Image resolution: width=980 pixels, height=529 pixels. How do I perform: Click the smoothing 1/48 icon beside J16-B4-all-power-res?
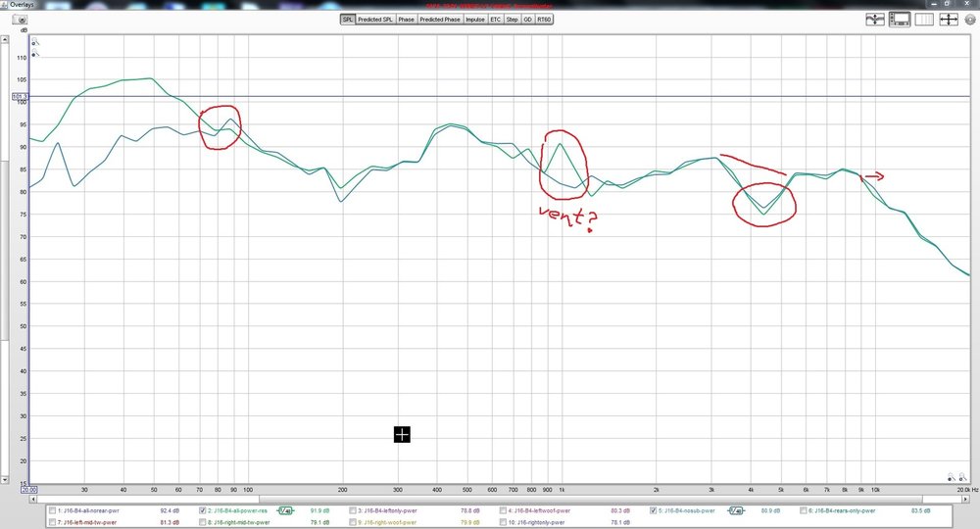(285, 511)
